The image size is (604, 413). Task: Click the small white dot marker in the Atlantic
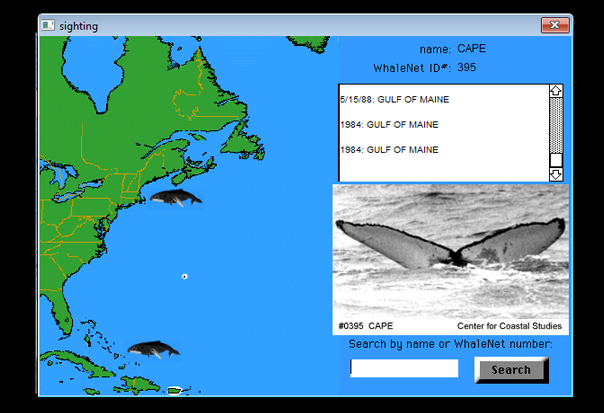pos(184,275)
